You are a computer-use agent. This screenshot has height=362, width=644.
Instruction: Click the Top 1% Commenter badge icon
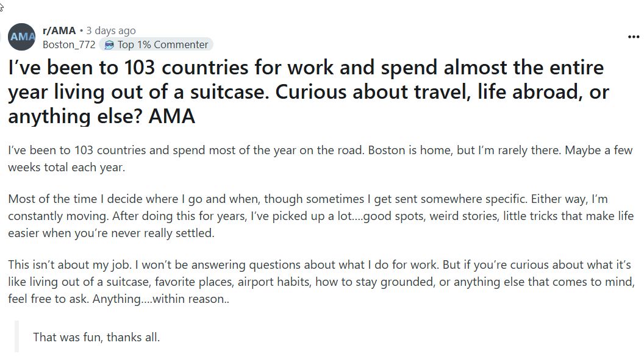click(x=109, y=44)
